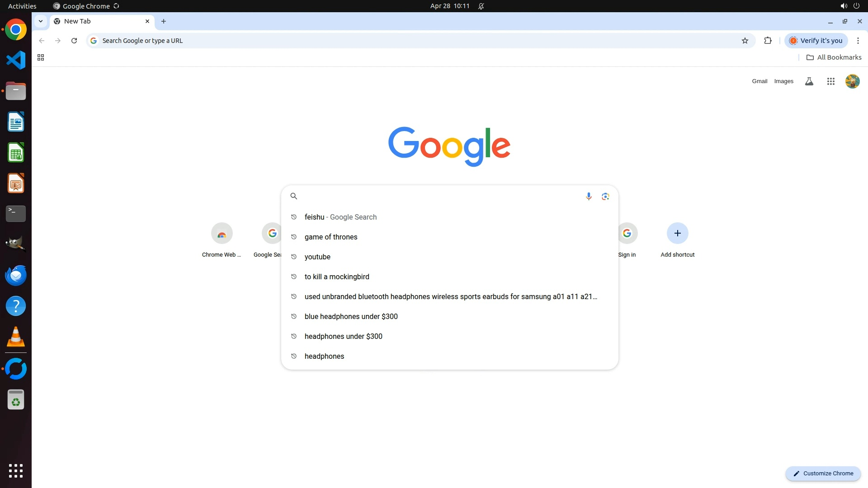Open Google Lens image search icon

point(605,196)
